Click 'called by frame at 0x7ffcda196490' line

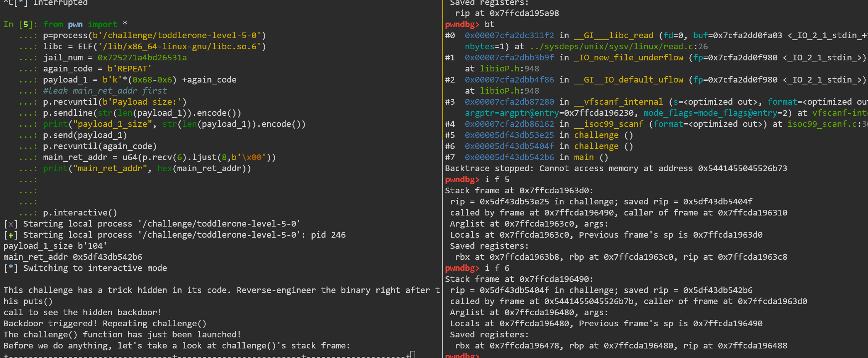tap(619, 213)
